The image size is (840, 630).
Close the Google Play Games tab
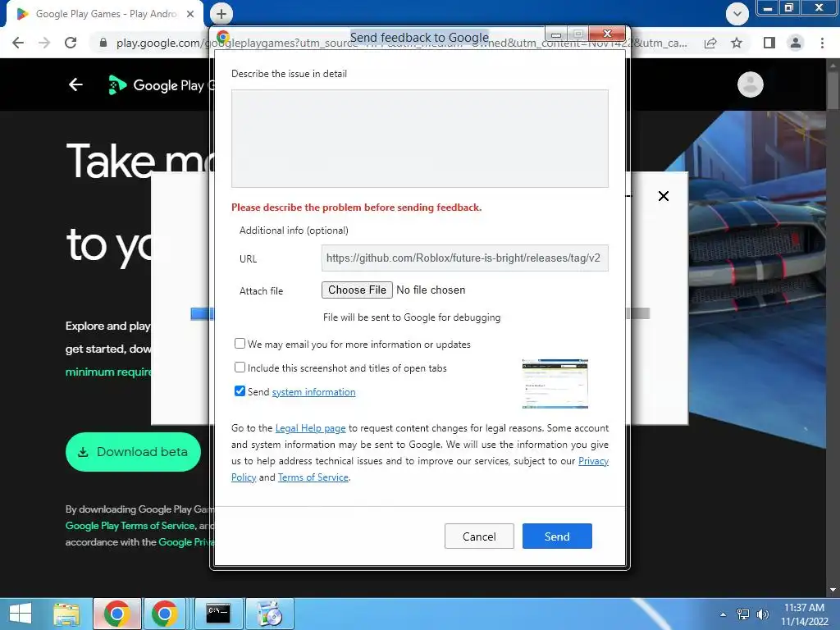(190, 14)
